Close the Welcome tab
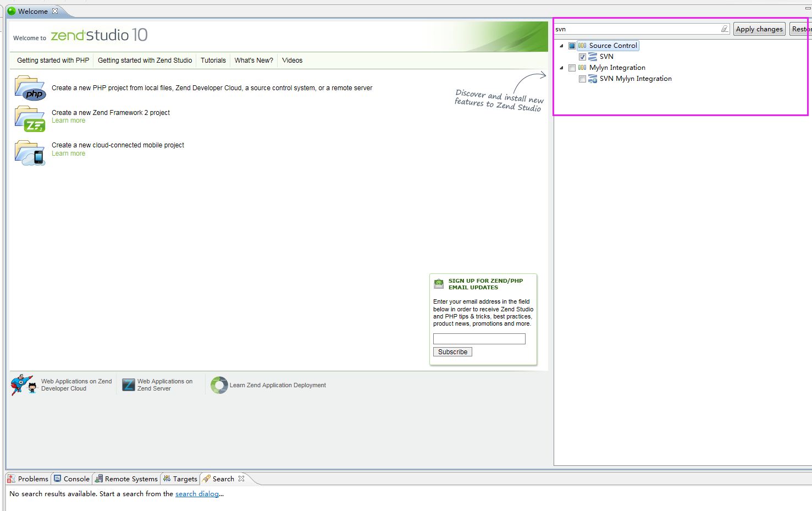Screen dimensions: 812x511 coord(55,11)
